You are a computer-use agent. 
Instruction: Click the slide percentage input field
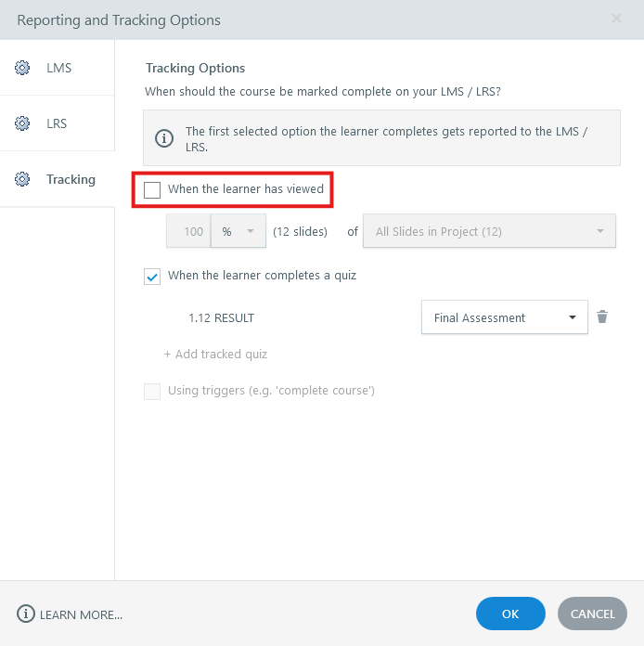(189, 231)
